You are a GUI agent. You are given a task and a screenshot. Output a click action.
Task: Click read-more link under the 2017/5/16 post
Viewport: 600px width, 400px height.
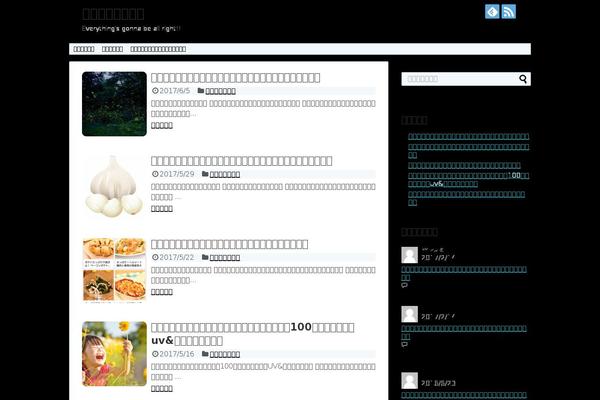pyautogui.click(x=162, y=389)
